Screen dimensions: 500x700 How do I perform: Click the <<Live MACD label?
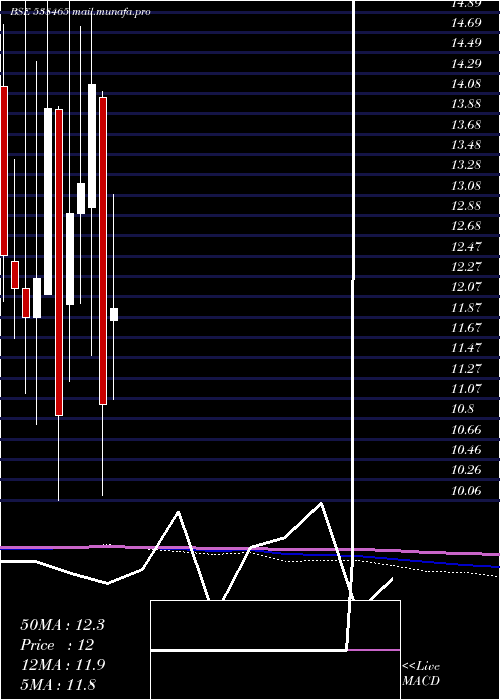click(421, 674)
